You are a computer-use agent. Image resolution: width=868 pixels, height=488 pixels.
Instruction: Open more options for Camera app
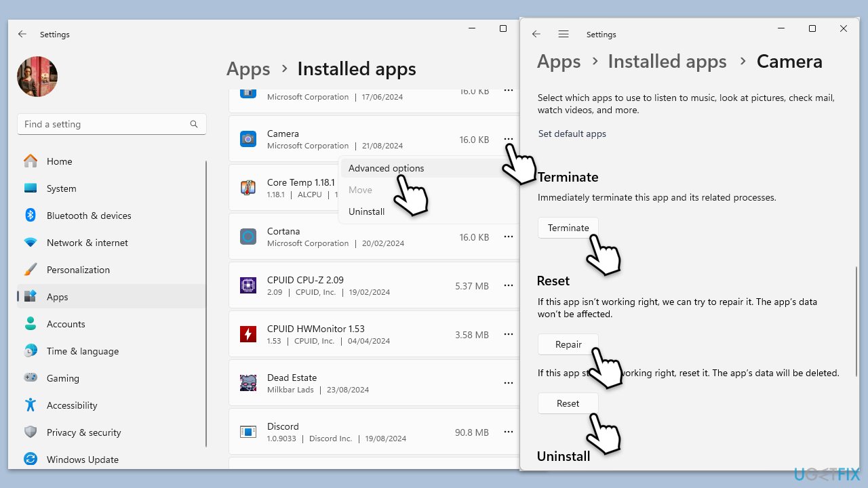point(508,140)
